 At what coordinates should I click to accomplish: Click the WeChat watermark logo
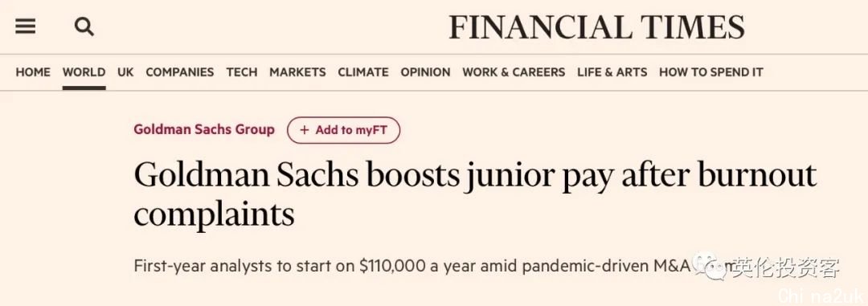coord(710,264)
